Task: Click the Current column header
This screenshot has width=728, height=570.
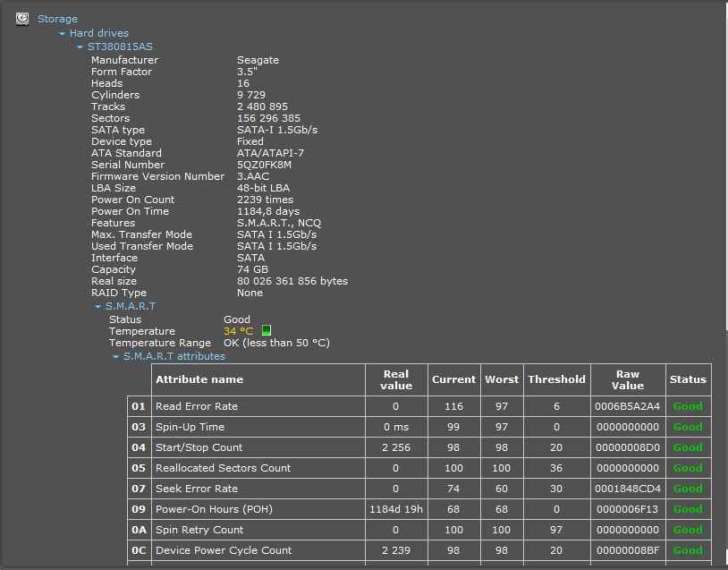Action: point(453,379)
